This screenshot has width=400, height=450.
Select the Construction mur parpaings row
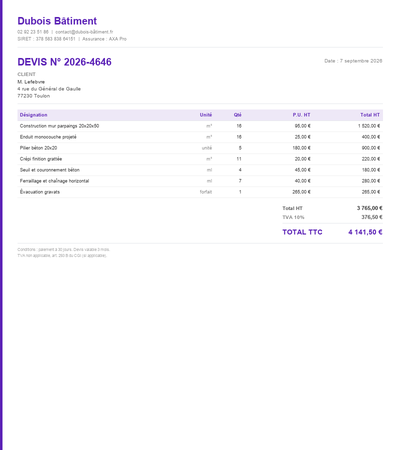click(x=200, y=126)
